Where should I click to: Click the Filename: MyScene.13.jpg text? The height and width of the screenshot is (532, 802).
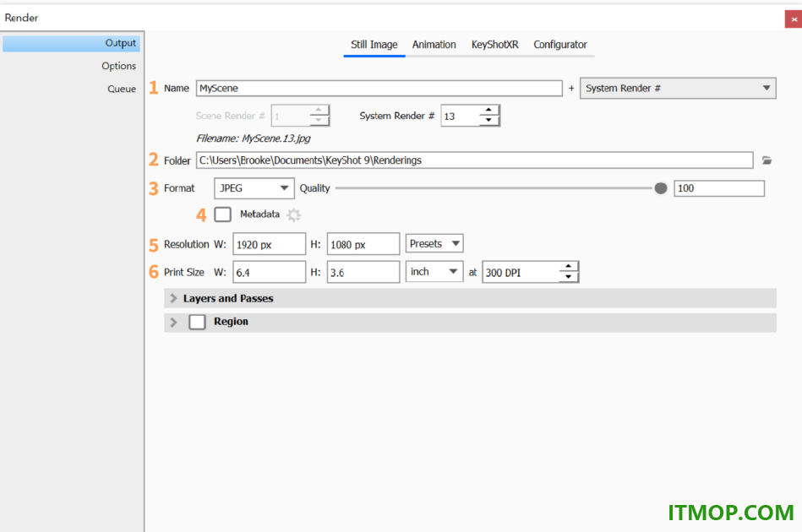[x=254, y=138]
